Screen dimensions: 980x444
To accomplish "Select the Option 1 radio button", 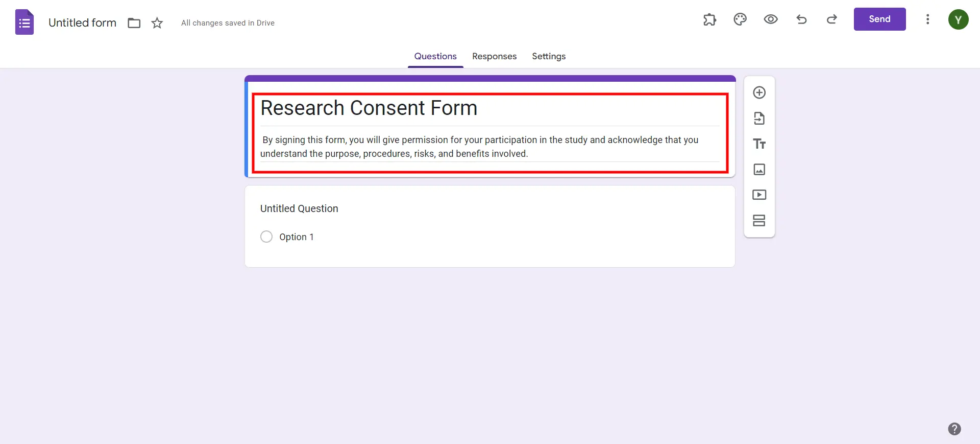I will 266,237.
